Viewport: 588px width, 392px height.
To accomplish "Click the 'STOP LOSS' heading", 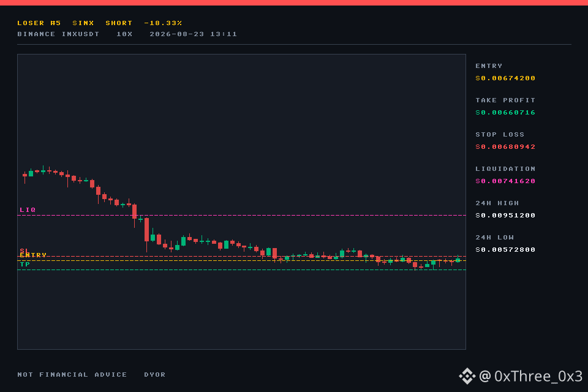I will click(500, 134).
